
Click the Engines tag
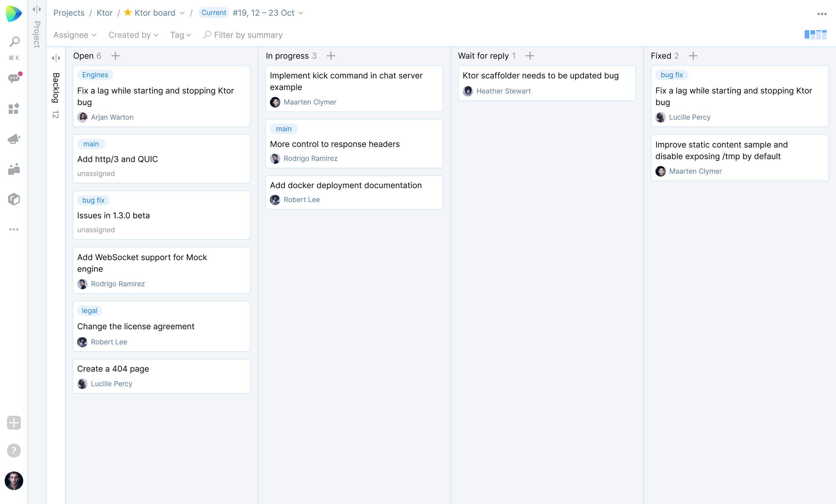95,75
